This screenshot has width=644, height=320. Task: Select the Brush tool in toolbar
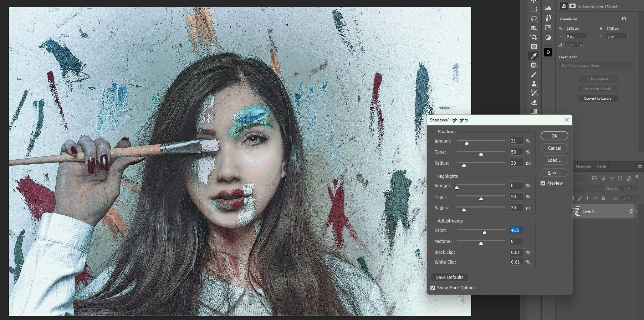(x=534, y=75)
